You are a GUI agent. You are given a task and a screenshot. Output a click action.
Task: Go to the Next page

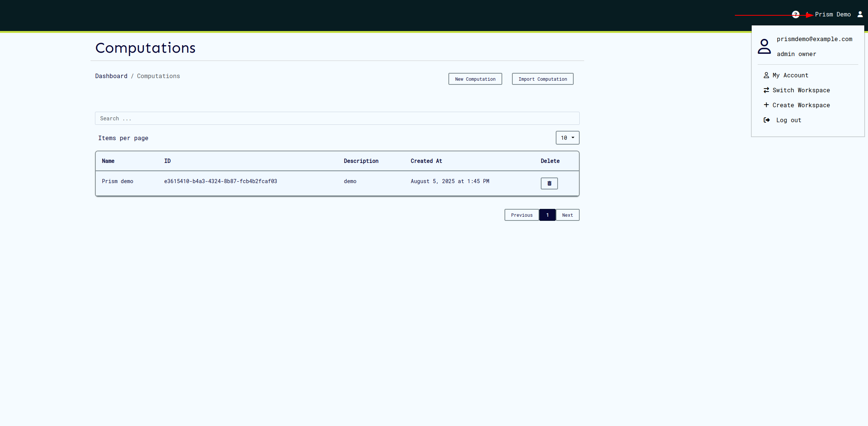(567, 215)
